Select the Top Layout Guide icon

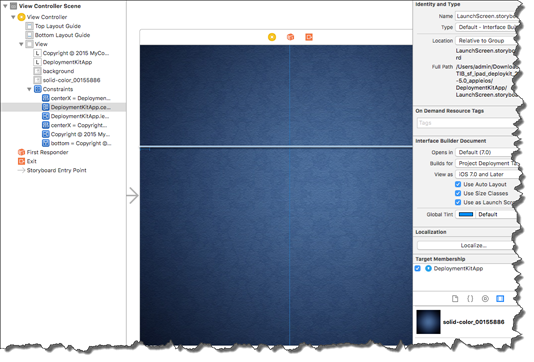30,26
